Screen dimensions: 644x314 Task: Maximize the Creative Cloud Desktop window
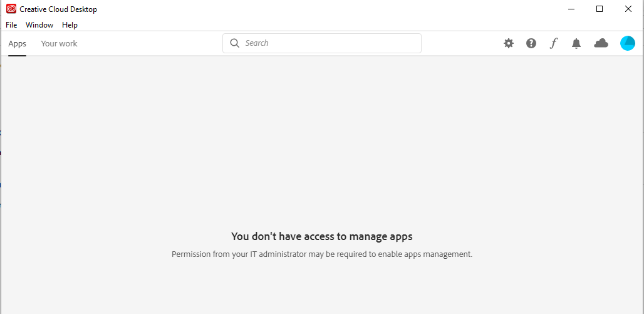[x=600, y=9]
